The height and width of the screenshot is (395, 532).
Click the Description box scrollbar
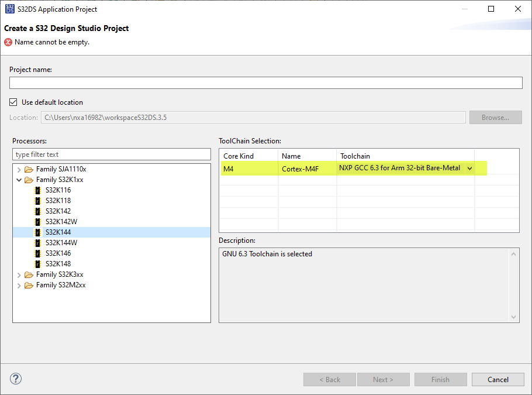point(514,284)
